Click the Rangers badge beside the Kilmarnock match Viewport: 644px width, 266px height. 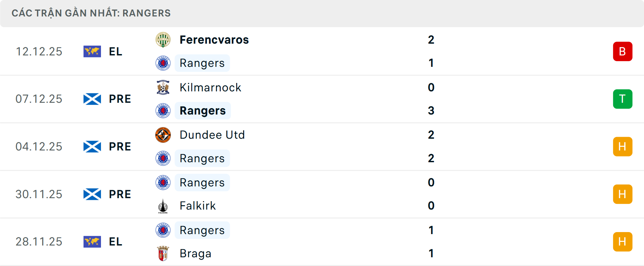click(163, 110)
